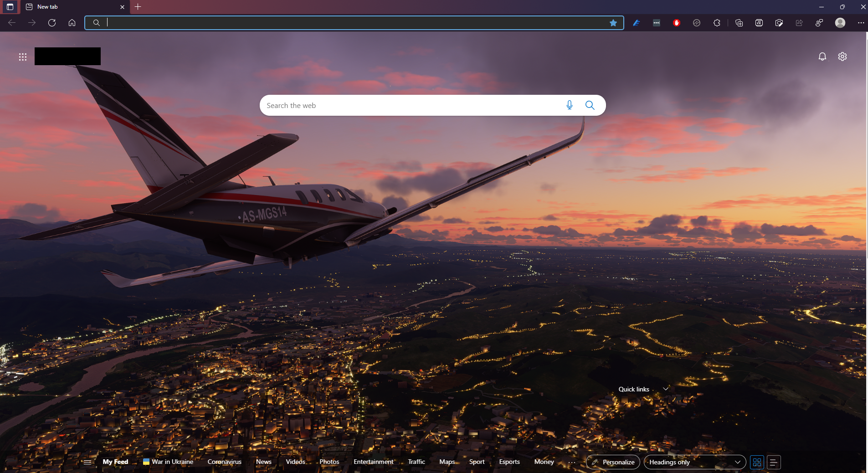Open Settings and more menu
Viewport: 868px width, 473px height.
tap(861, 23)
